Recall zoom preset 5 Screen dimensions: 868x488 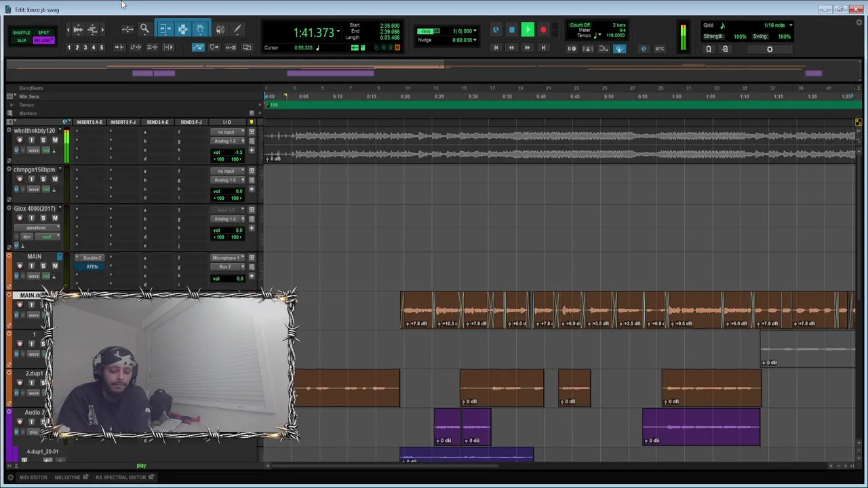point(102,47)
